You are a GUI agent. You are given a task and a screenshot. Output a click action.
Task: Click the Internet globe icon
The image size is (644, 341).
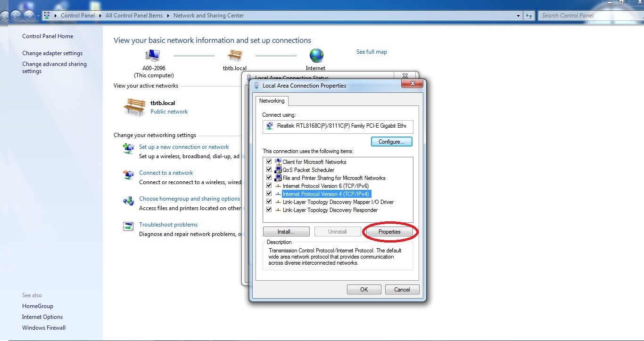[316, 55]
